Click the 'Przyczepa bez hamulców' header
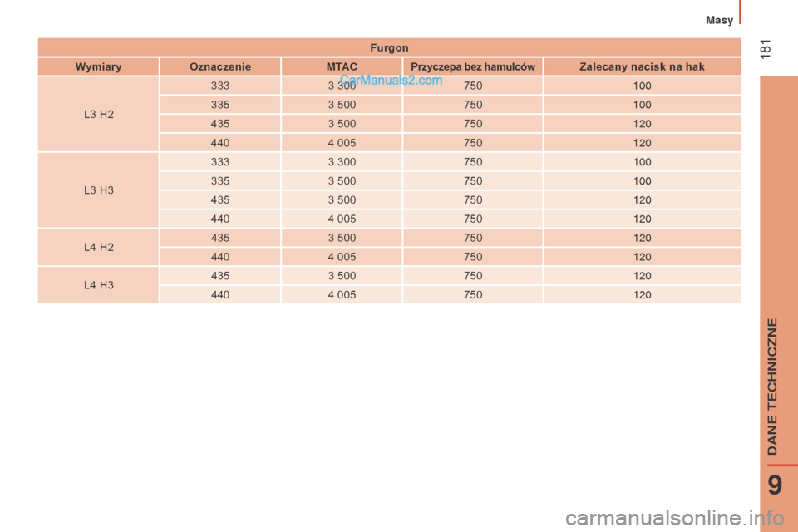Screen dimensions: 798x532 473,66
